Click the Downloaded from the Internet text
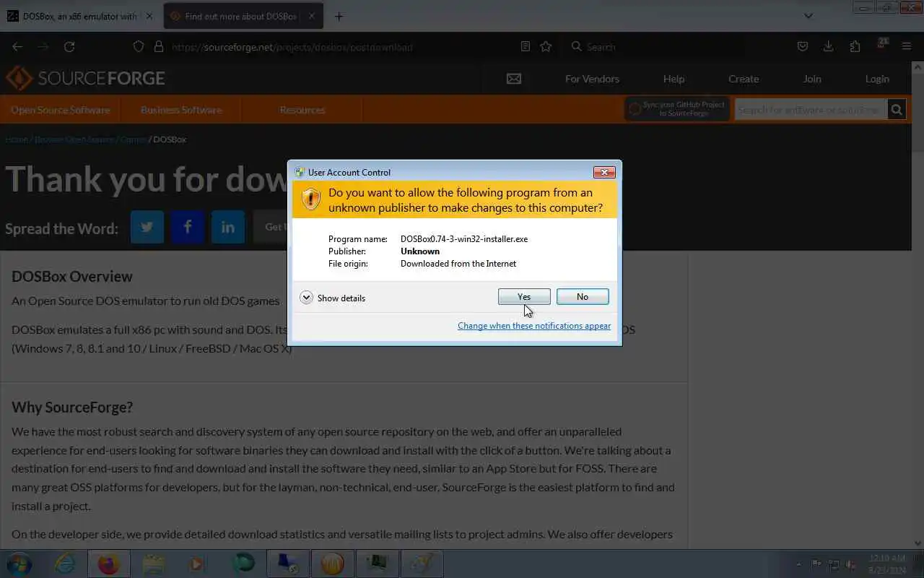Image resolution: width=924 pixels, height=578 pixels. click(458, 264)
